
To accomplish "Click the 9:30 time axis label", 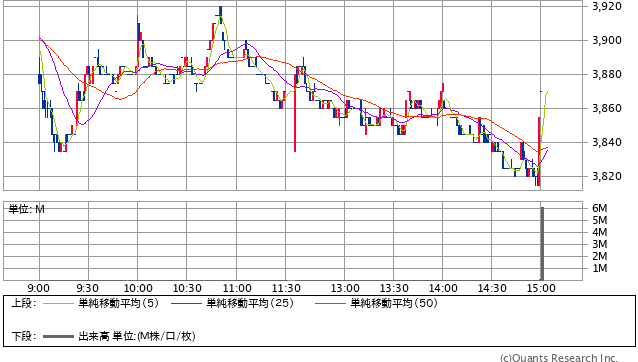I will coord(87,288).
